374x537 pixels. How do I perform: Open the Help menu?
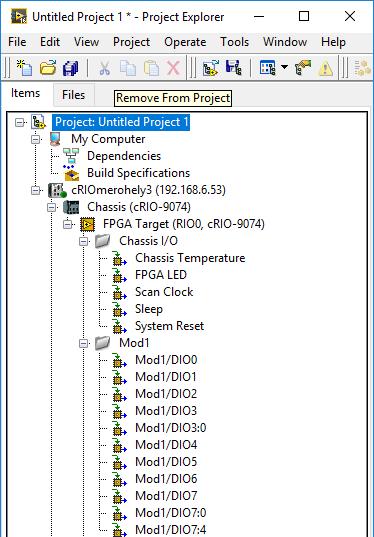pos(333,42)
